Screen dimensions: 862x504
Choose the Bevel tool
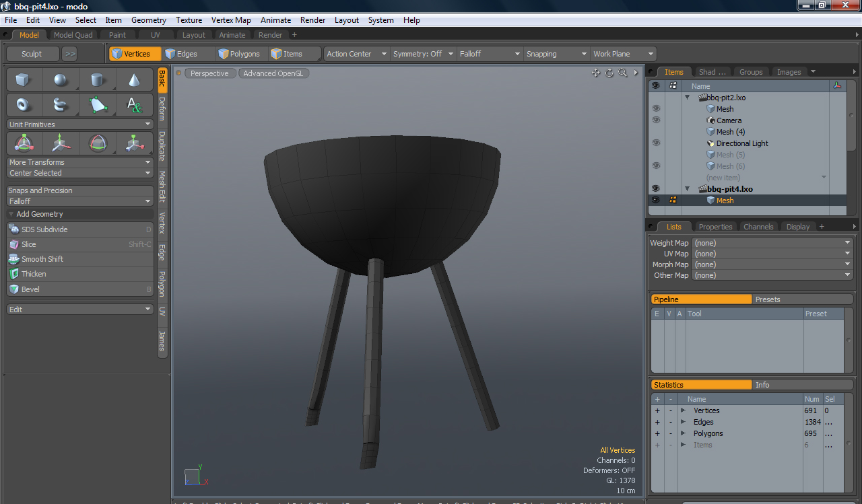click(80, 289)
